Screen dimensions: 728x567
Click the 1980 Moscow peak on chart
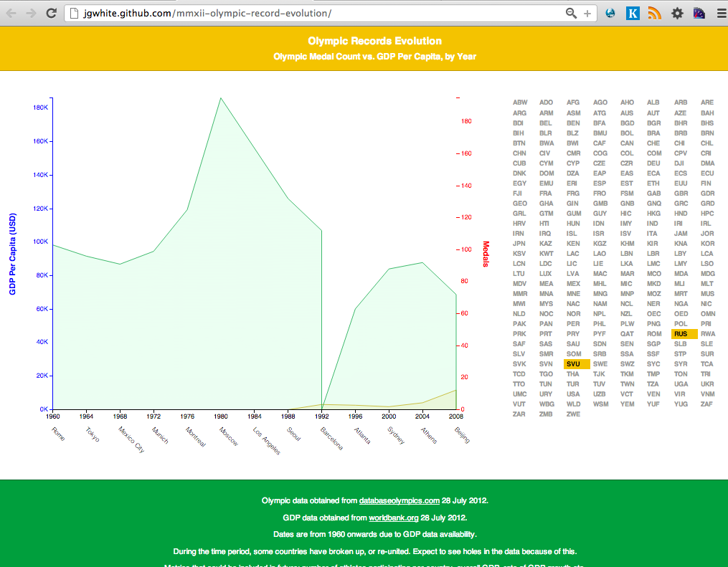pos(220,98)
